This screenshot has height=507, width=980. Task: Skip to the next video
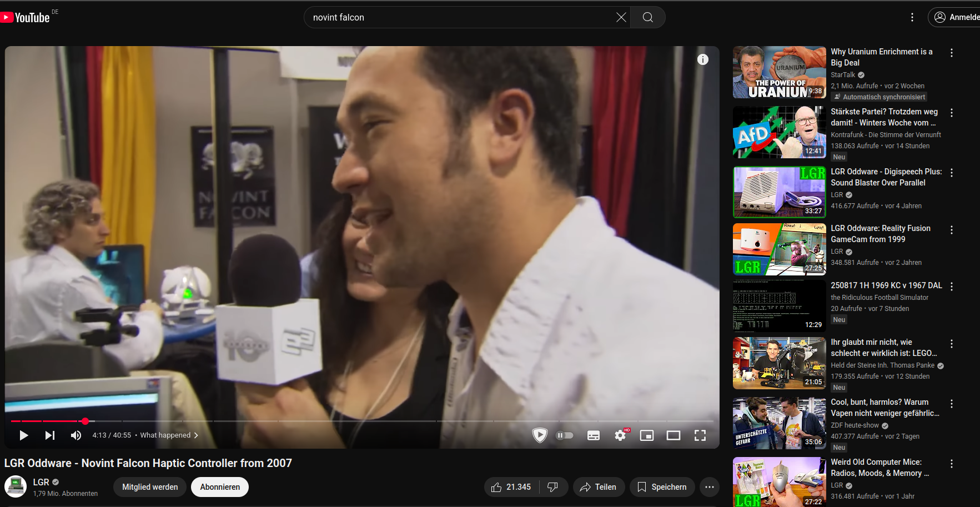tap(50, 435)
